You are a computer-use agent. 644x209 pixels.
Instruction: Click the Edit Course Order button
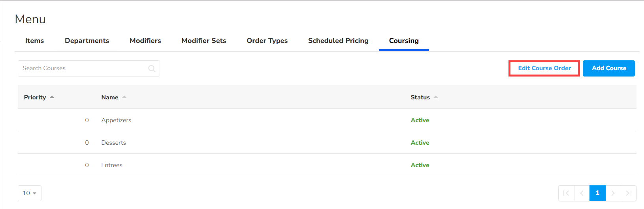544,68
